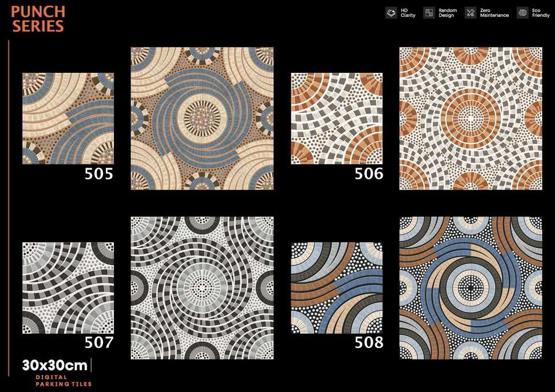
Task: Open the large grey swirl layout for 507
Action: (202, 288)
